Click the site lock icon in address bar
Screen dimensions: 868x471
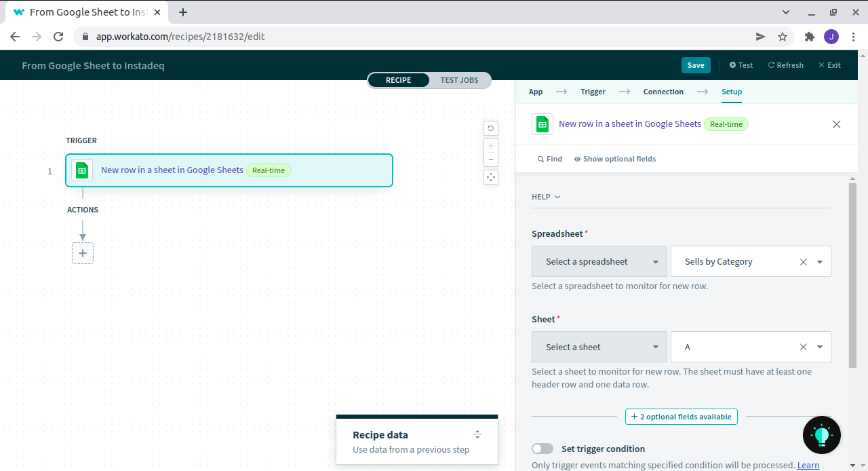click(85, 37)
